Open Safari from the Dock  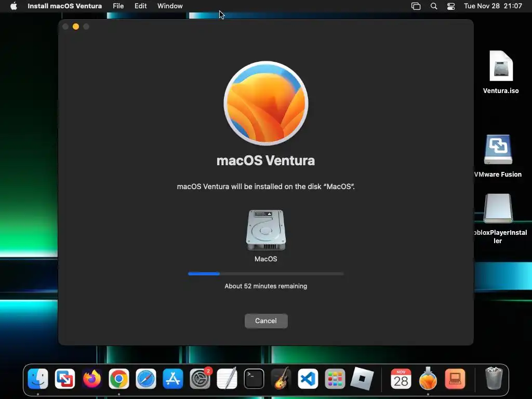pyautogui.click(x=146, y=379)
